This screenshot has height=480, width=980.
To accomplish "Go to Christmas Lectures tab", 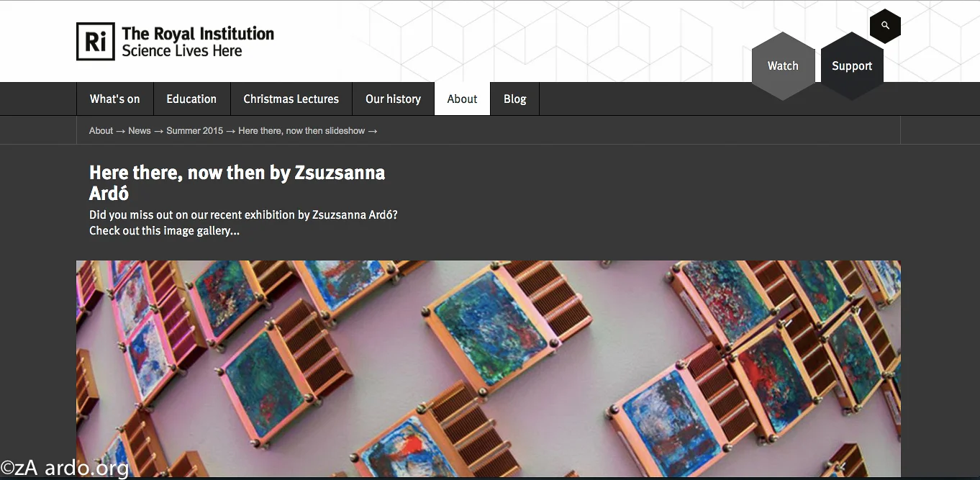I will click(291, 99).
